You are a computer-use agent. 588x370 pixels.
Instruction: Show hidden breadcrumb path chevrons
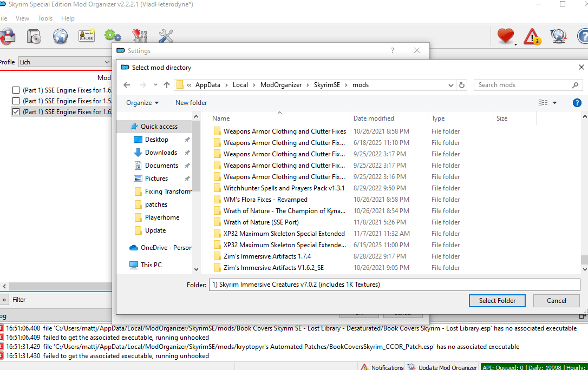(189, 85)
